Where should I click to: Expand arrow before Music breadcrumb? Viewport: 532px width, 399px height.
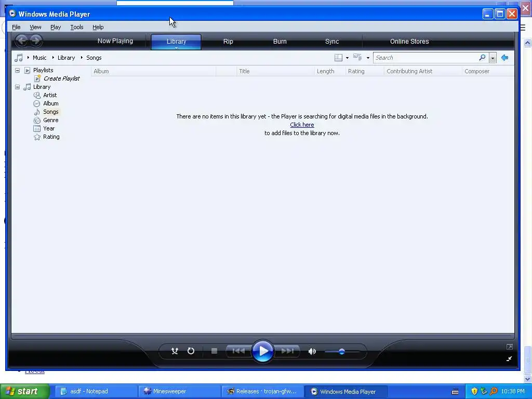(x=28, y=58)
